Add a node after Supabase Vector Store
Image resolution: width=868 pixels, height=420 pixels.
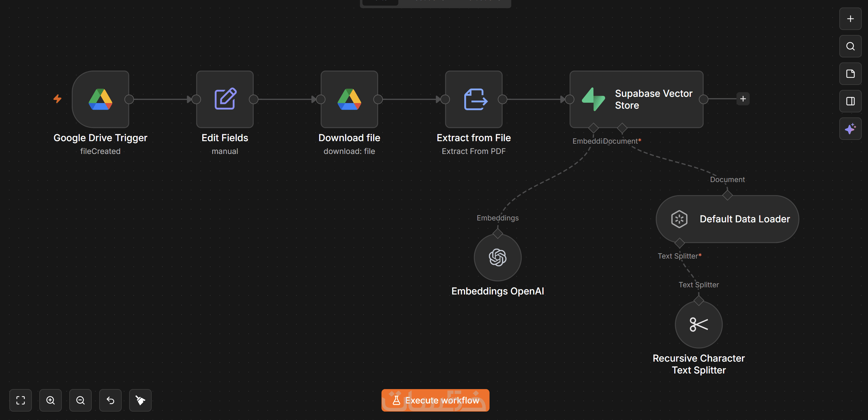pyautogui.click(x=743, y=99)
